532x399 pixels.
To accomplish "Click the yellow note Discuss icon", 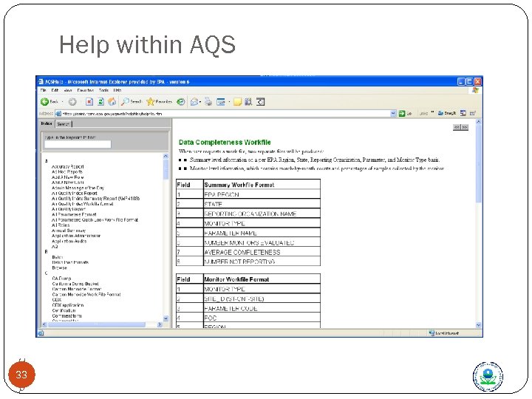I will [x=237, y=101].
